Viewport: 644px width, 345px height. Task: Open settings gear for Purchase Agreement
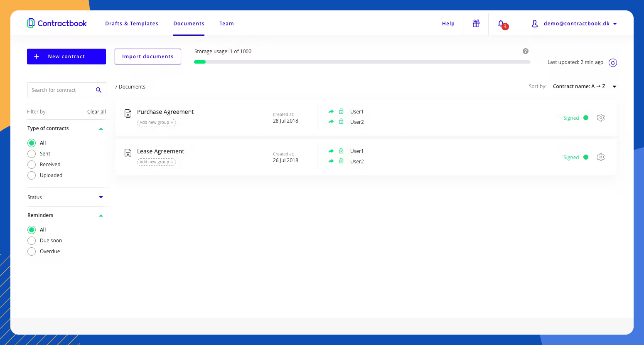601,118
